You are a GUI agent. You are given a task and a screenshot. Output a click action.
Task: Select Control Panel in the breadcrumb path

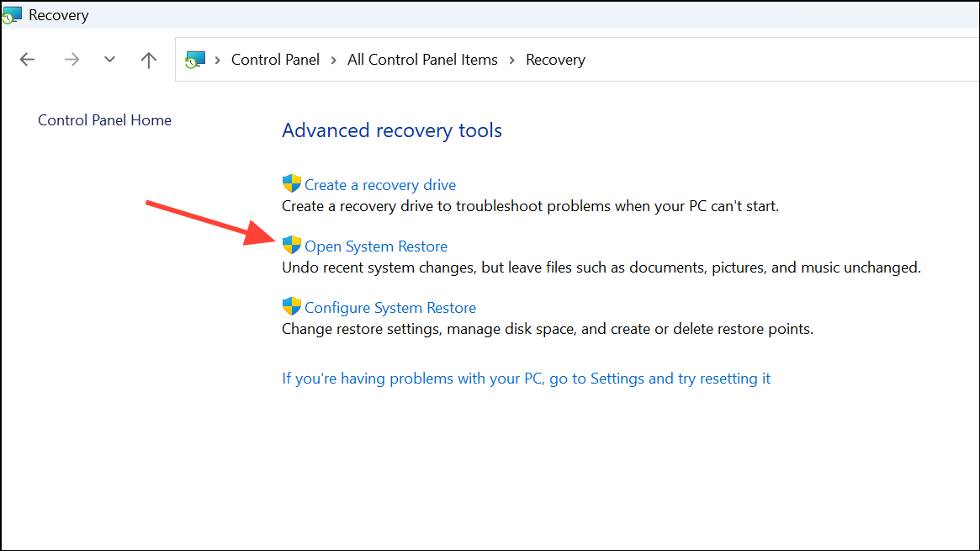(275, 59)
